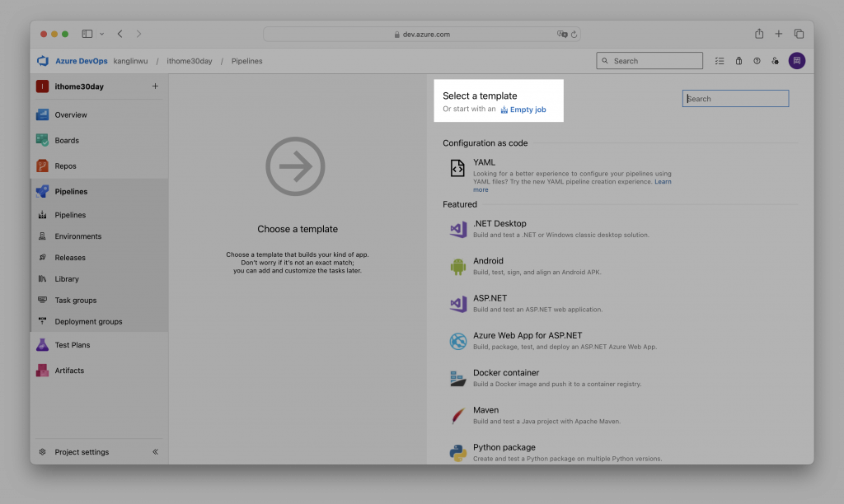Focus the top Azure DevOps Search box
The width and height of the screenshot is (844, 504).
(649, 61)
